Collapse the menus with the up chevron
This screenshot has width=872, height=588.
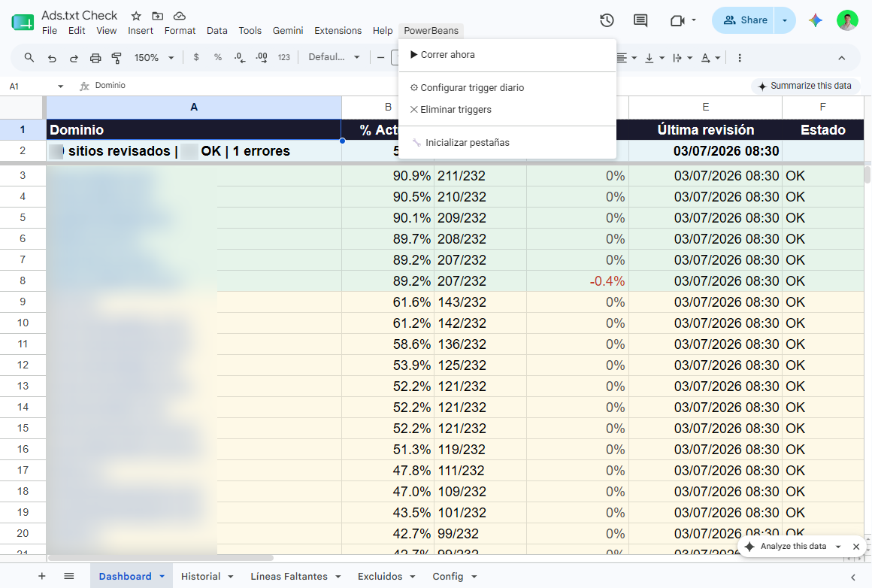(841, 58)
